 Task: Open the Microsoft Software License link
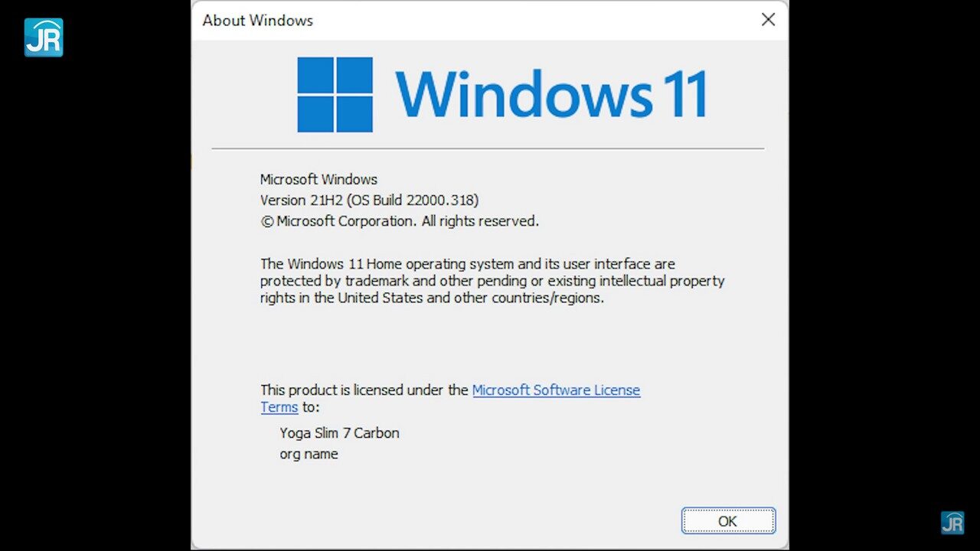556,390
